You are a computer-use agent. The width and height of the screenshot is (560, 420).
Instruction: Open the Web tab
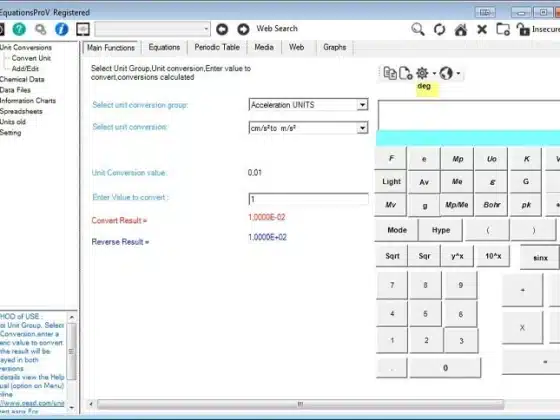click(x=296, y=48)
